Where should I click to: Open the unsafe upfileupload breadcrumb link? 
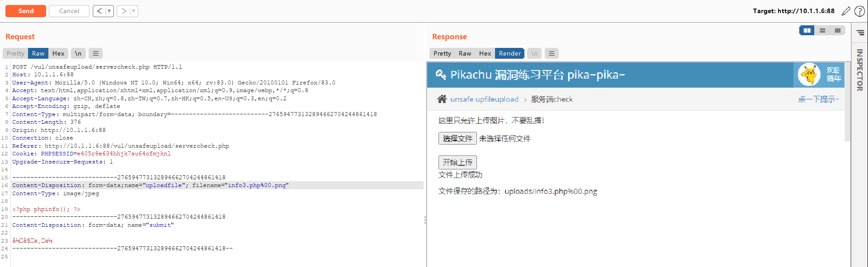click(484, 99)
